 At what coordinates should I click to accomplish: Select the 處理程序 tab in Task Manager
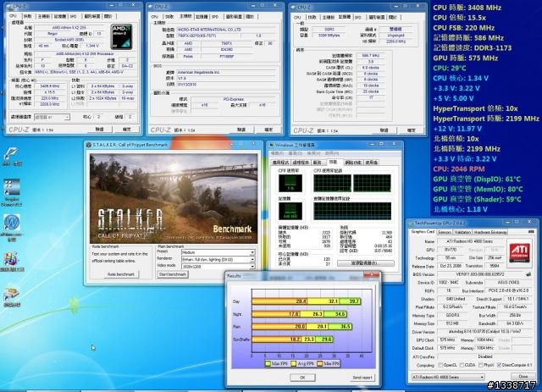301,162
